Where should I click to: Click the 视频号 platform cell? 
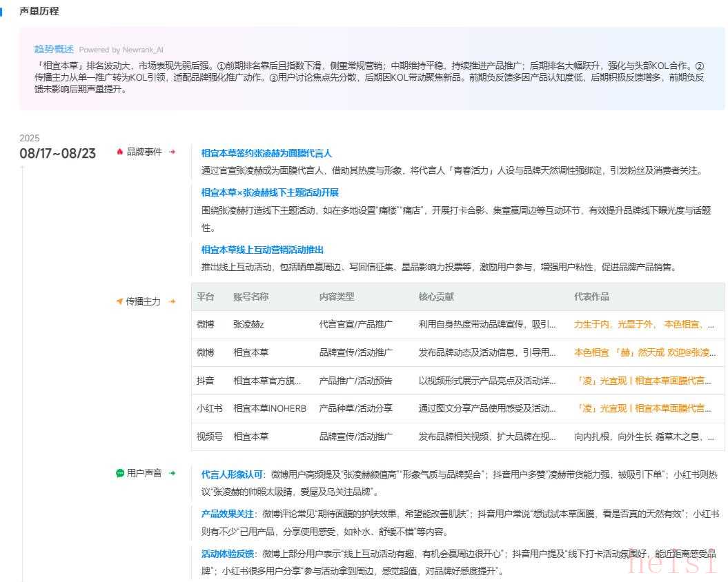click(x=209, y=436)
